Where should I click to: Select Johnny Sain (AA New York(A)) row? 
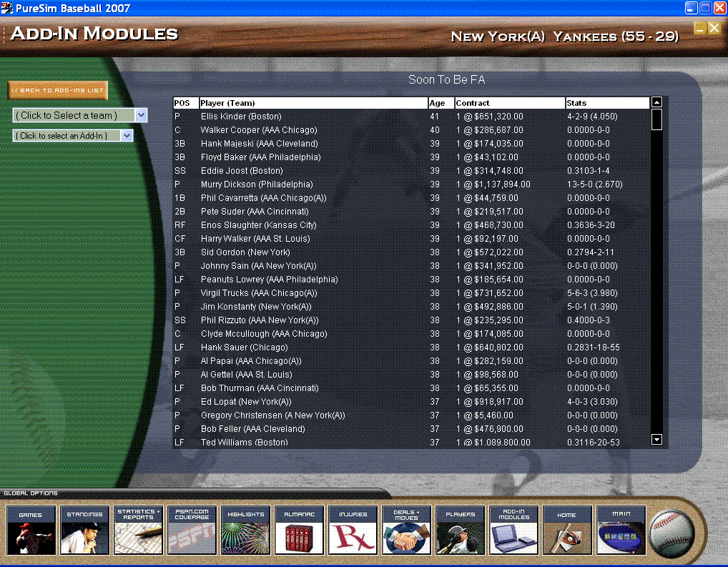click(411, 266)
